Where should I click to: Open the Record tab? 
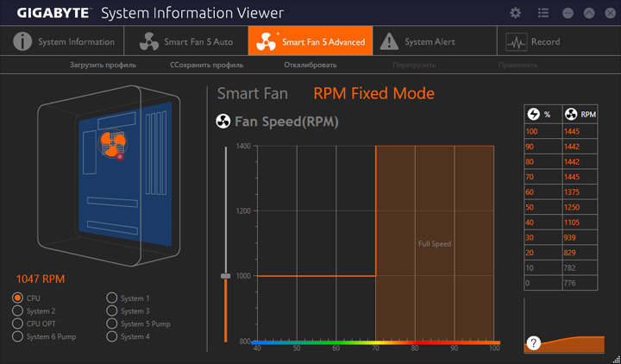(559, 41)
